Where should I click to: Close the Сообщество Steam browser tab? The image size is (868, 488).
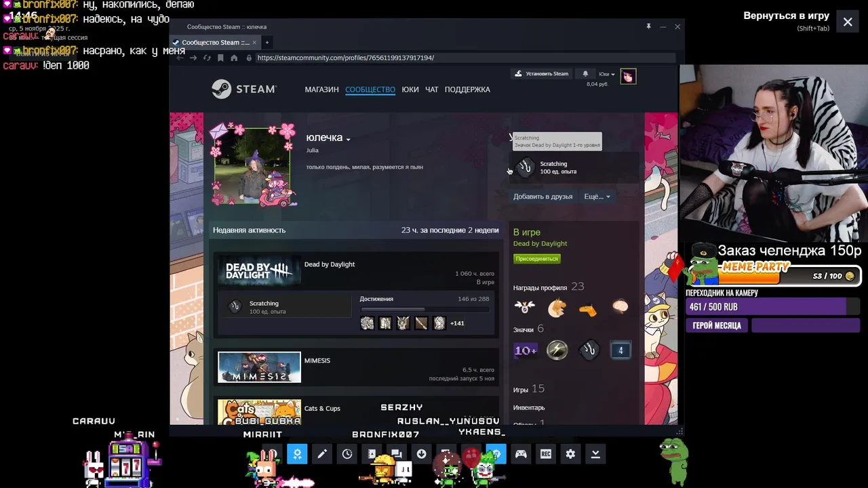pyautogui.click(x=256, y=43)
